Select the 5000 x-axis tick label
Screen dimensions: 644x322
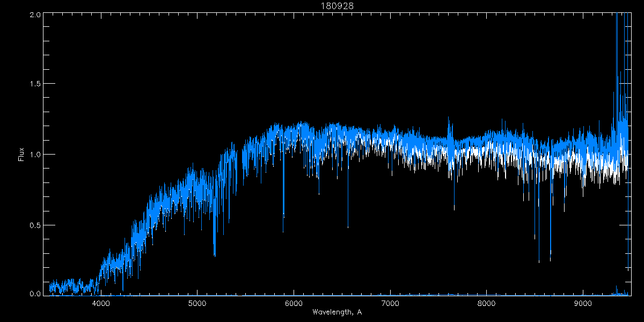point(197,303)
